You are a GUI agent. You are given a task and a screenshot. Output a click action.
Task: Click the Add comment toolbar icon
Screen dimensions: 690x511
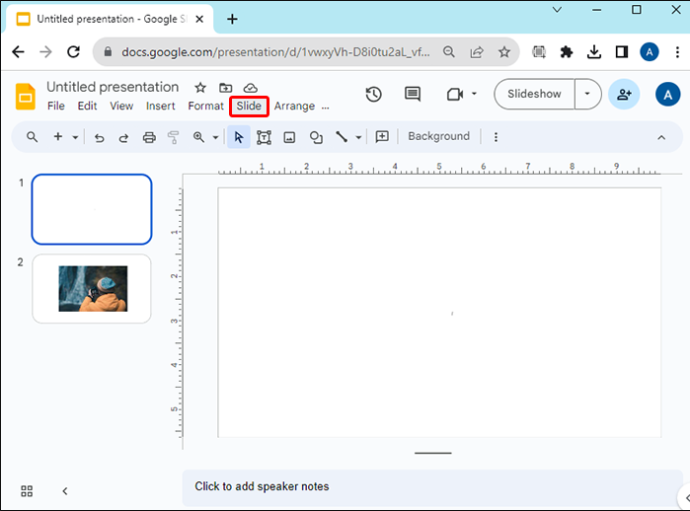382,136
